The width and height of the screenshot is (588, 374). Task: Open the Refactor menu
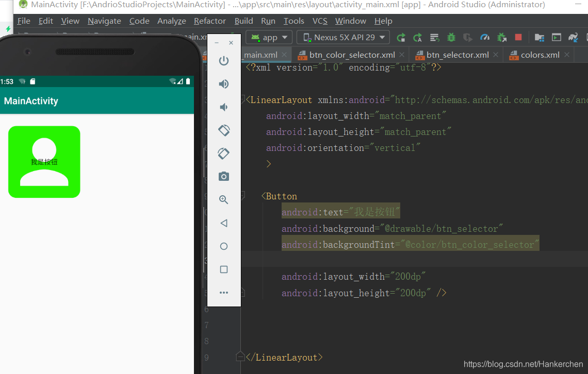pyautogui.click(x=209, y=21)
